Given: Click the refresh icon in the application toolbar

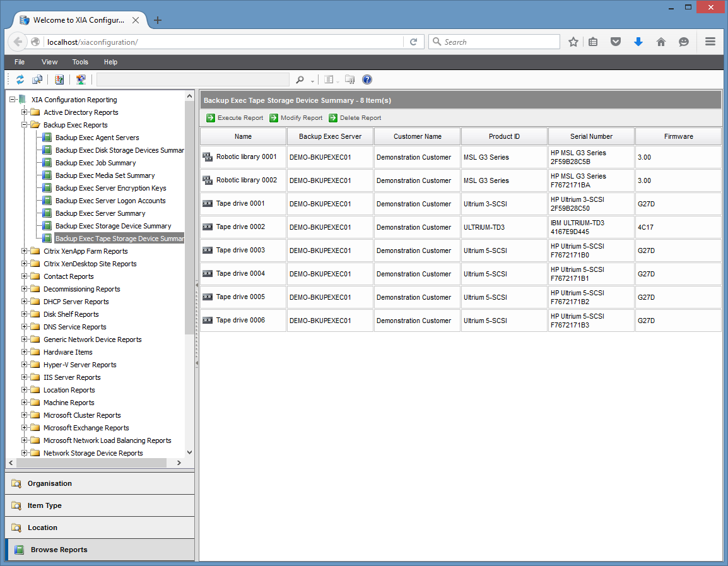Looking at the screenshot, I should 20,80.
